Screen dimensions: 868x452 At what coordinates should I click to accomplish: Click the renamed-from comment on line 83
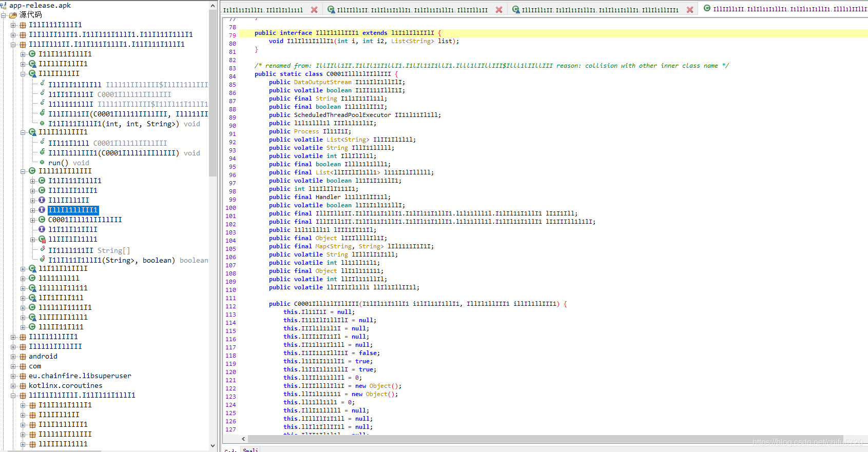(492, 66)
